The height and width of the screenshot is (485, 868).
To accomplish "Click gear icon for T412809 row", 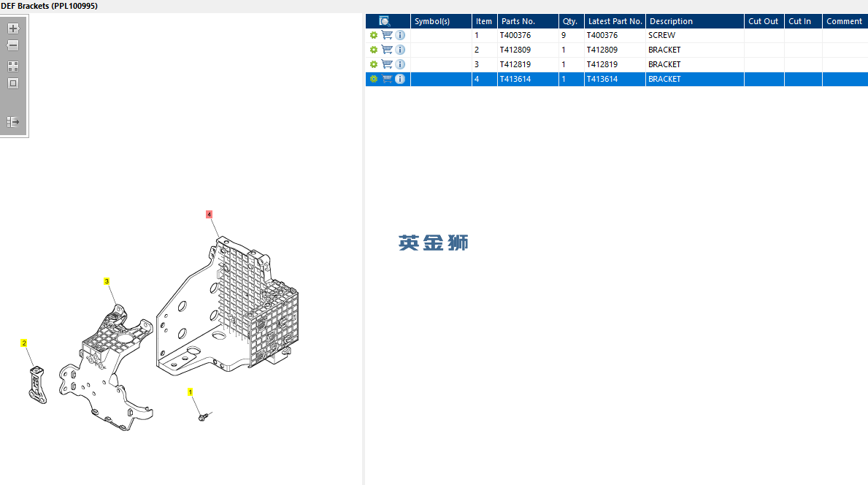I will click(374, 50).
